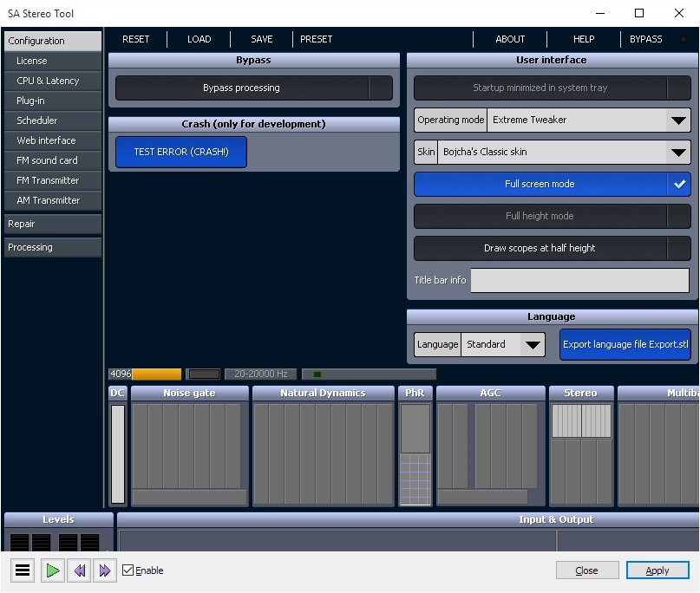Maximize the SA Stereo Tool window
This screenshot has width=700, height=593.
pos(639,13)
